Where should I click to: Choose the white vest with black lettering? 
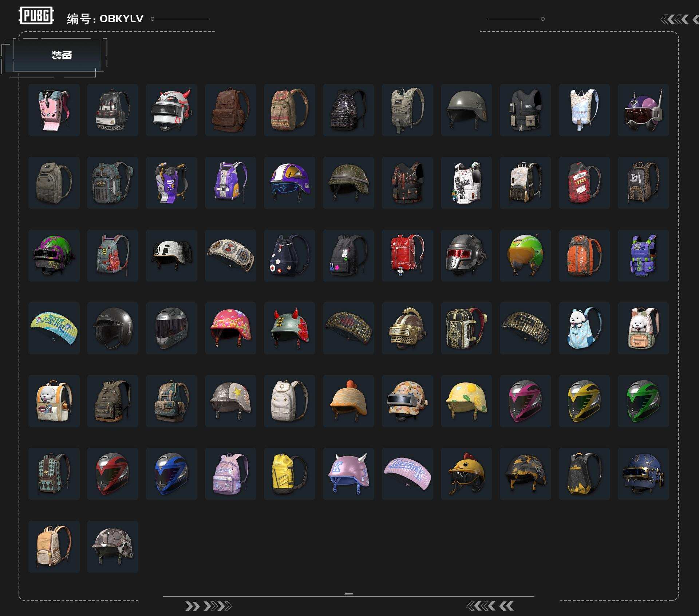click(x=466, y=183)
